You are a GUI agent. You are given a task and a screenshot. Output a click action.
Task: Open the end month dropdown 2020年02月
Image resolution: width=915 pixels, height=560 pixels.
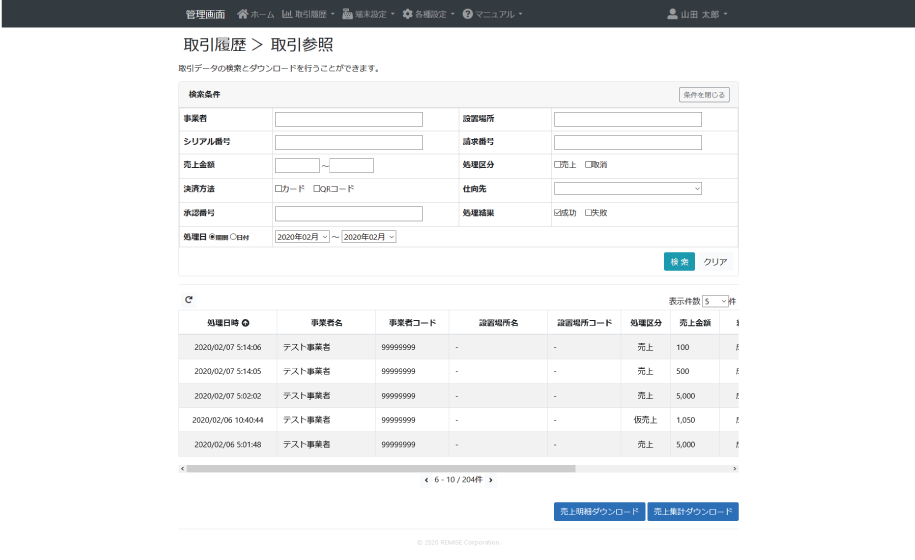[x=369, y=237]
